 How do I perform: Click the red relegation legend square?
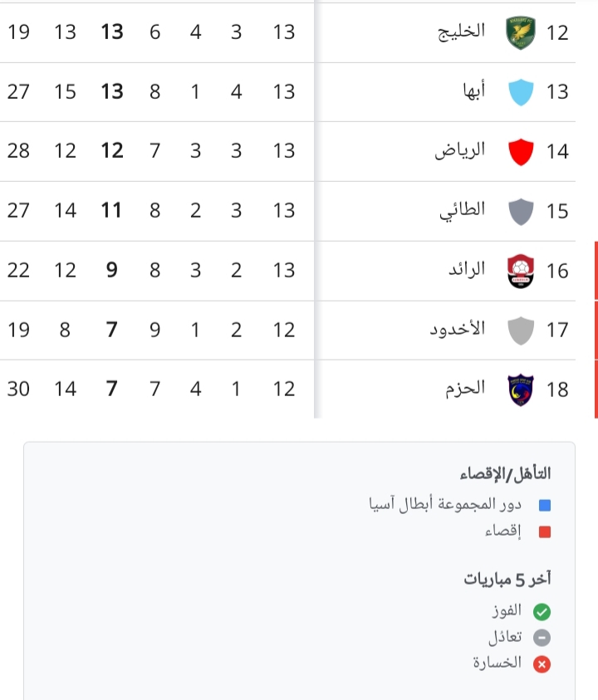[x=545, y=531]
